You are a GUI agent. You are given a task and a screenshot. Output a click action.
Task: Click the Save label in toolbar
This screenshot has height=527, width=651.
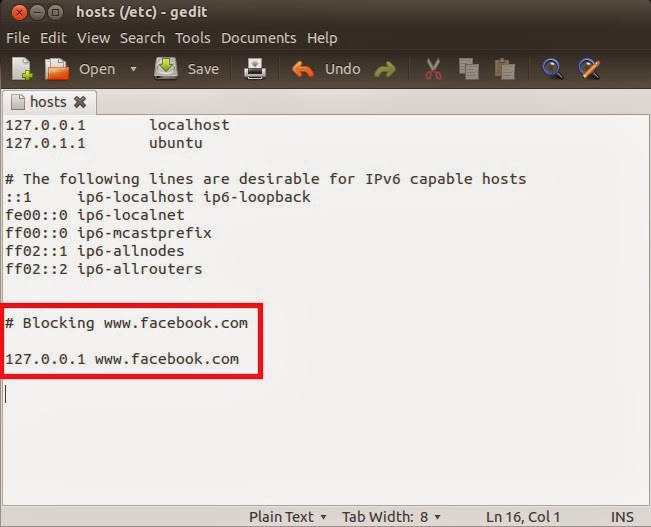pos(203,69)
